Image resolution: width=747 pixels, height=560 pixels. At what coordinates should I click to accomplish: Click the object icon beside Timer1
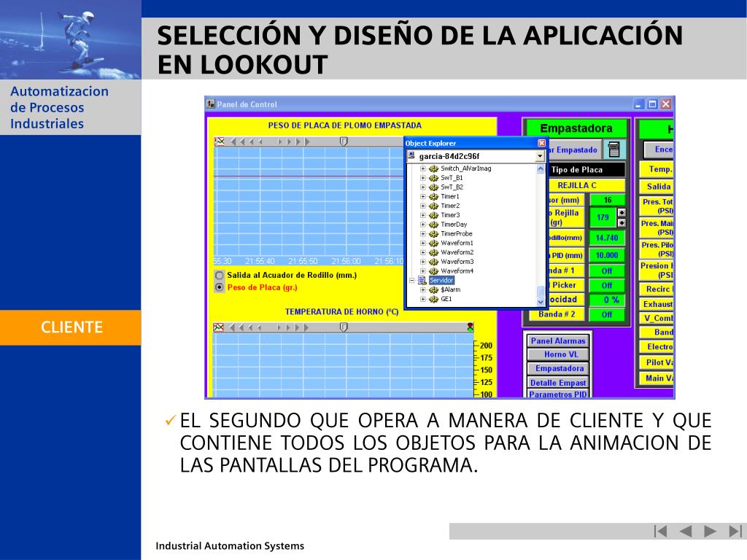(x=433, y=197)
